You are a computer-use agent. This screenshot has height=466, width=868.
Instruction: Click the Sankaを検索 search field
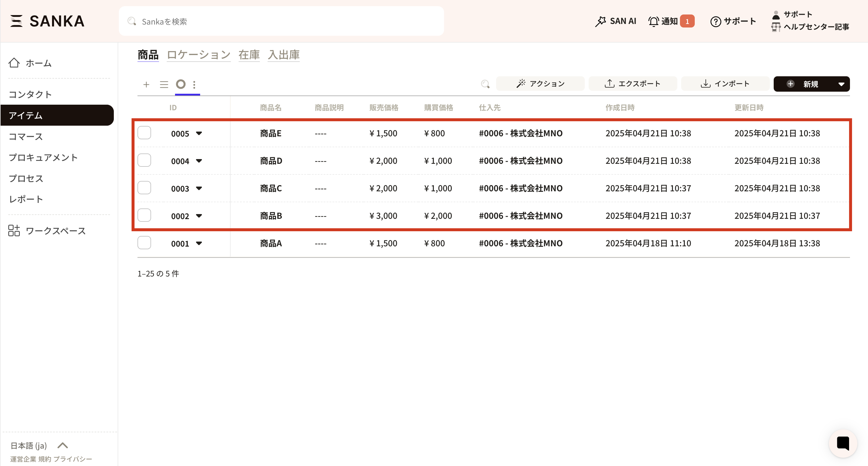pyautogui.click(x=281, y=21)
